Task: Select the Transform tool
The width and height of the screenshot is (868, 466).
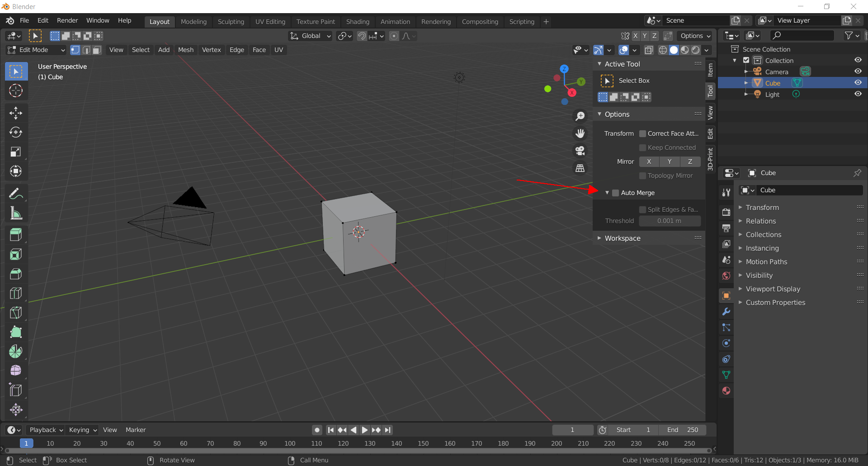Action: [16, 171]
